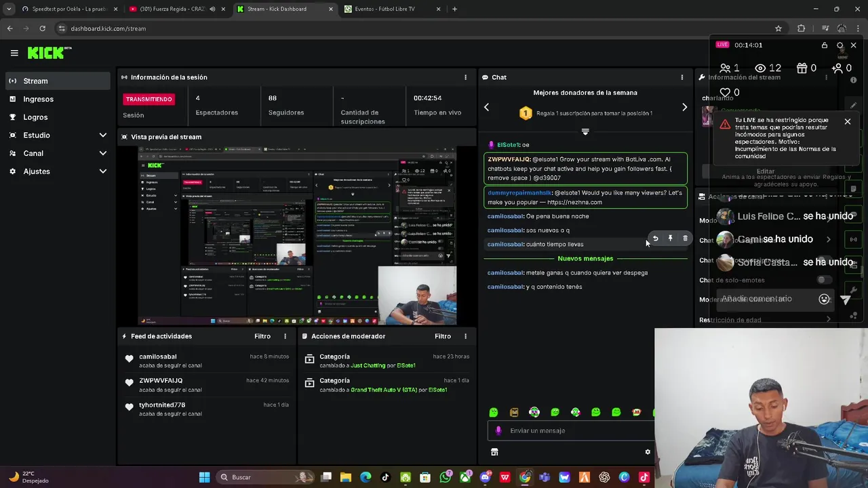Open a new browser tab
This screenshot has width=868, height=488.
(454, 9)
